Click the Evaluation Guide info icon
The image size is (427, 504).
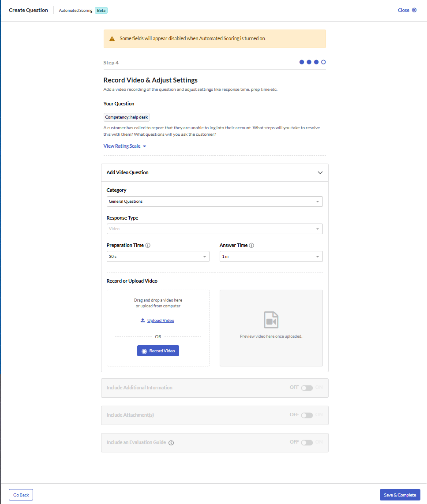tap(172, 443)
